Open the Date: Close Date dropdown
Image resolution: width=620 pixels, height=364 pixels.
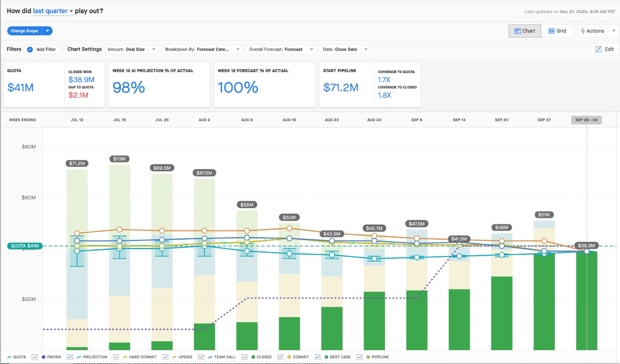tap(346, 49)
